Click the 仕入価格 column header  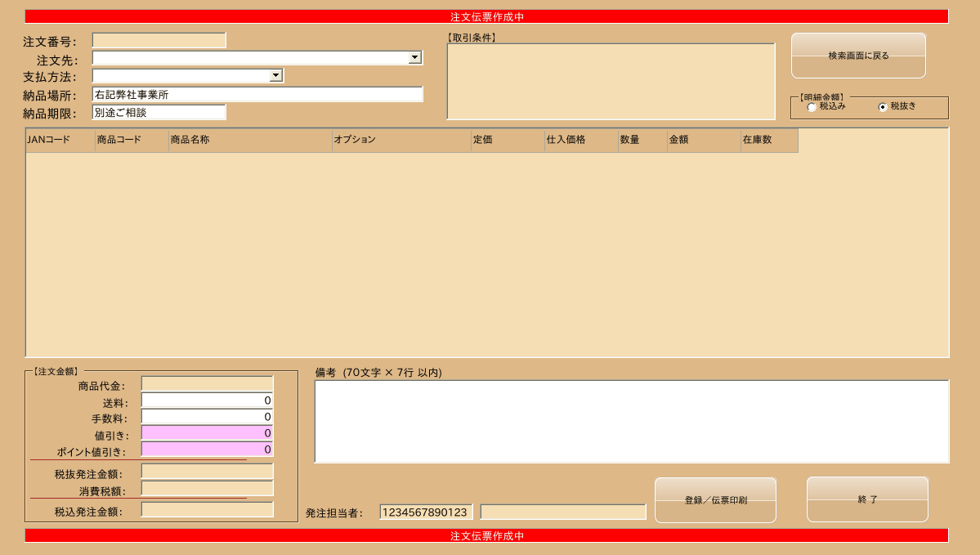(x=581, y=140)
